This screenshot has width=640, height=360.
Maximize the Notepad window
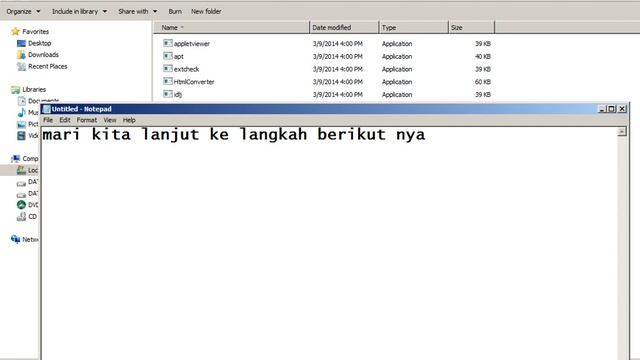tap(611, 109)
